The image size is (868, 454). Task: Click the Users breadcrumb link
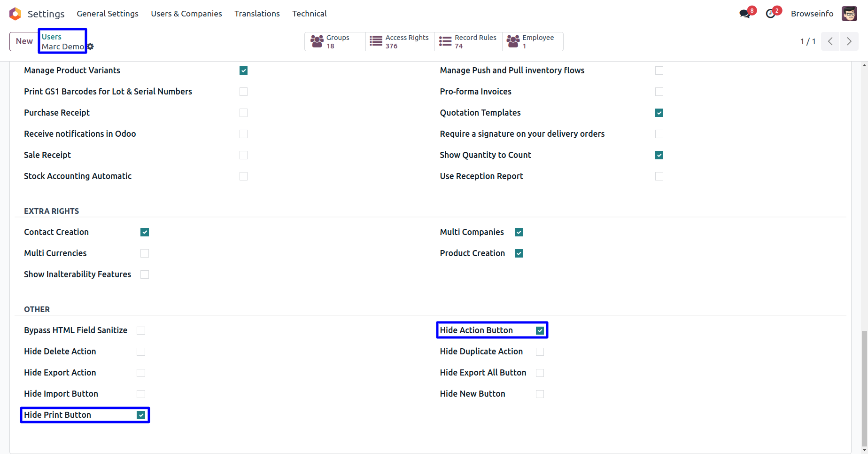pos(52,37)
